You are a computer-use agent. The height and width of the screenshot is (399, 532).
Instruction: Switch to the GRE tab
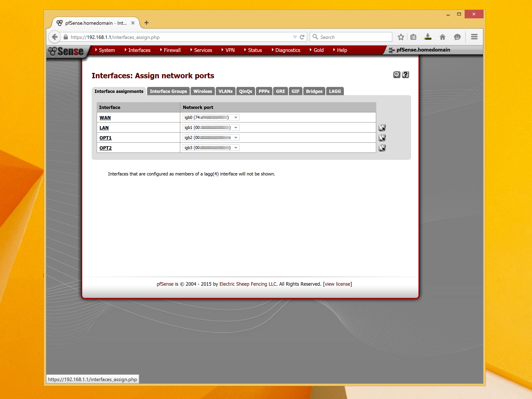pyautogui.click(x=280, y=91)
